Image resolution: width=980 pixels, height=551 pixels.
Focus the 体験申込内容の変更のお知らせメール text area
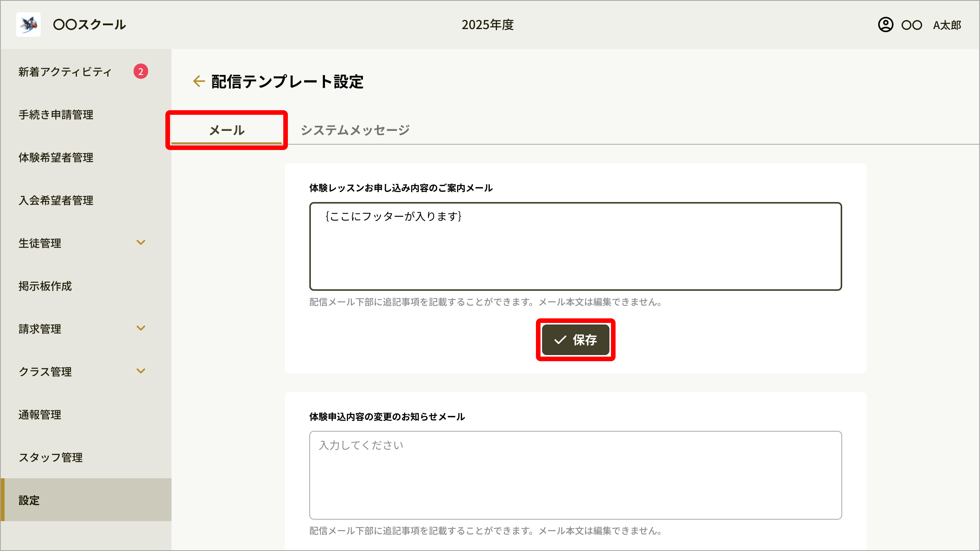575,475
